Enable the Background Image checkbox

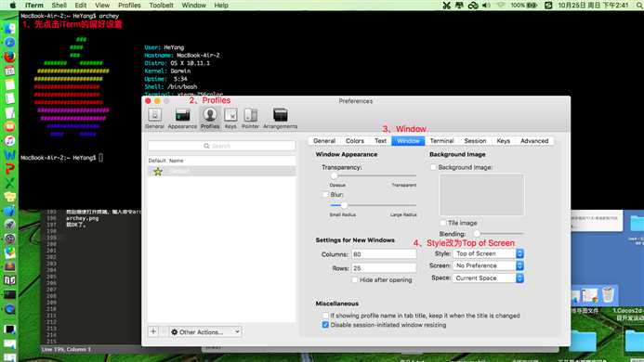coord(433,167)
